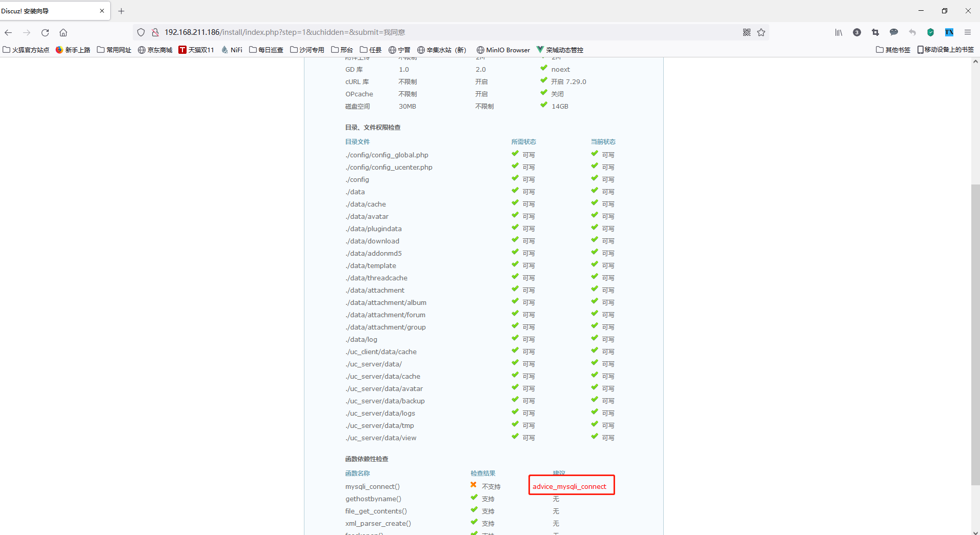Click the file_get_contents() function name
Screen dimensions: 980x535
point(376,511)
